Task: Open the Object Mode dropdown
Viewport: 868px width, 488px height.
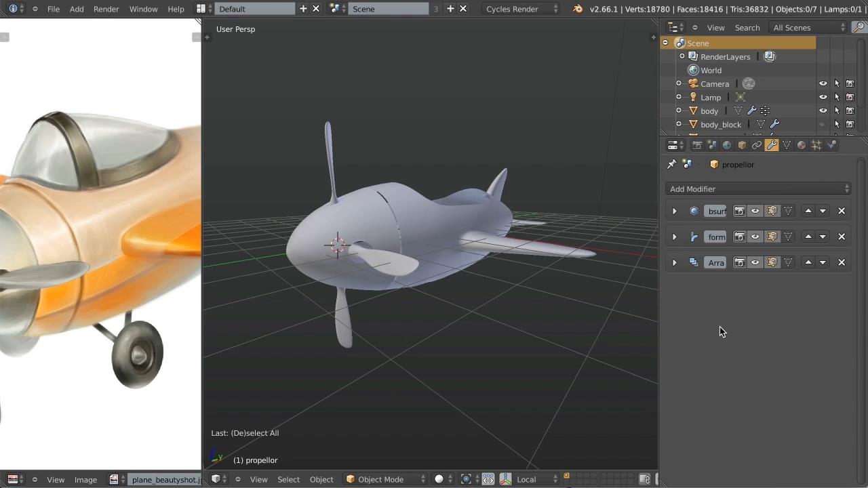Action: [x=386, y=479]
